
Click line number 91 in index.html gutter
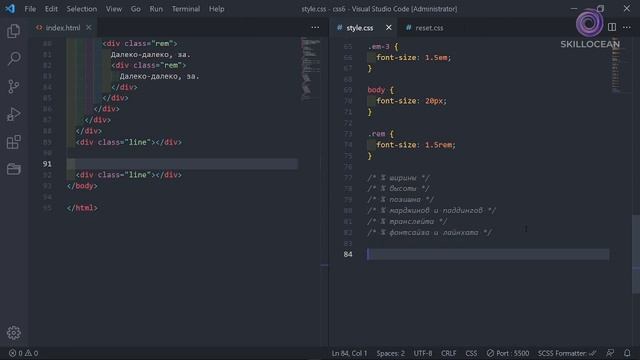(x=47, y=164)
